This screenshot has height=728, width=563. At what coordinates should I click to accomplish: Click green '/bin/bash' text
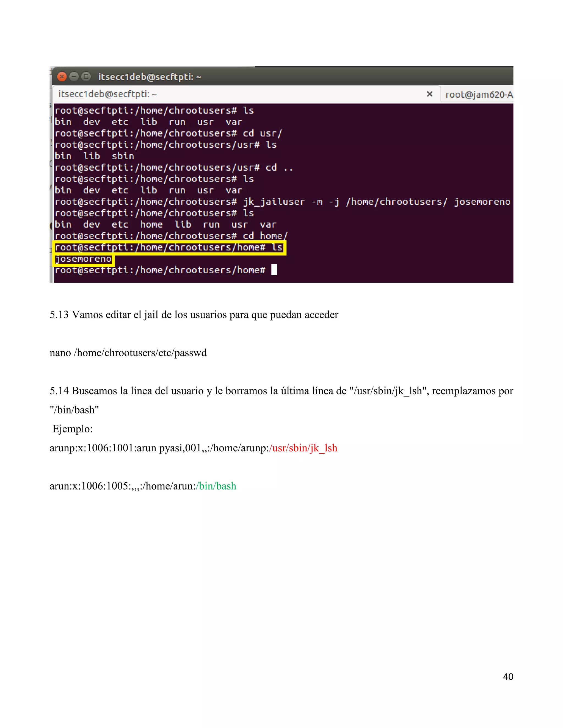pos(216,486)
